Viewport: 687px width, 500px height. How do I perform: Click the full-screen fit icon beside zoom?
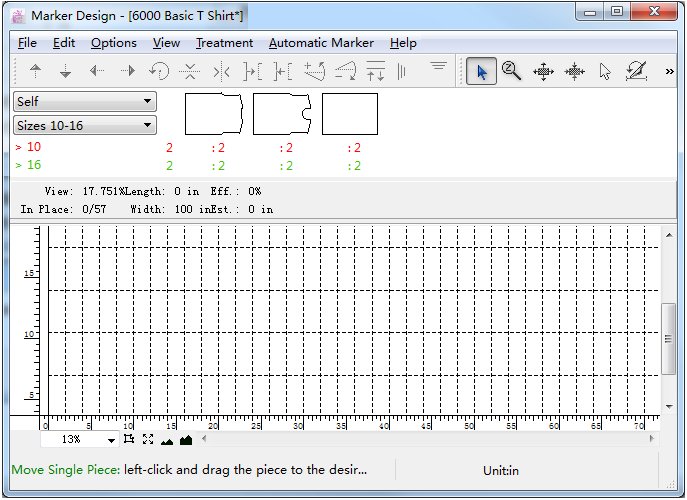point(148,439)
